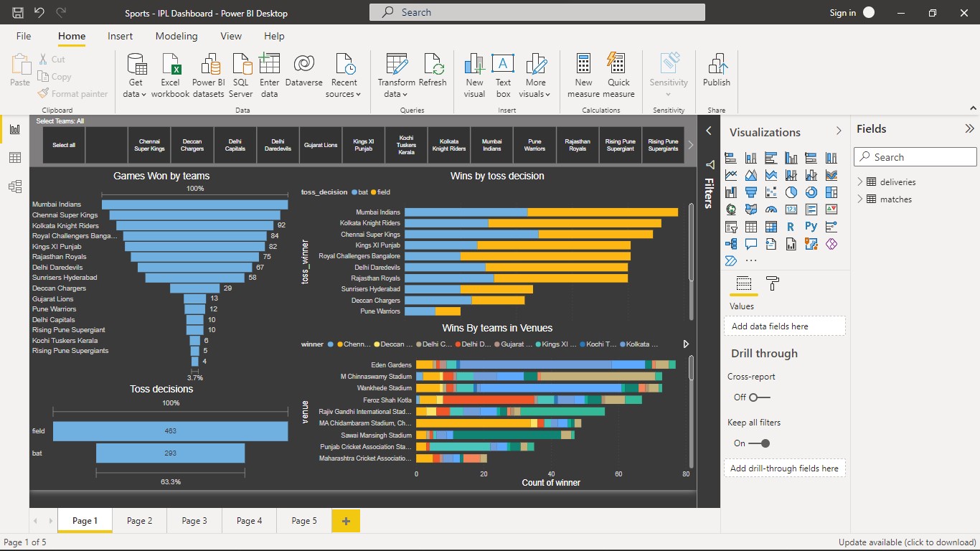Click the R script visual icon
The image size is (980, 551).
791,227
